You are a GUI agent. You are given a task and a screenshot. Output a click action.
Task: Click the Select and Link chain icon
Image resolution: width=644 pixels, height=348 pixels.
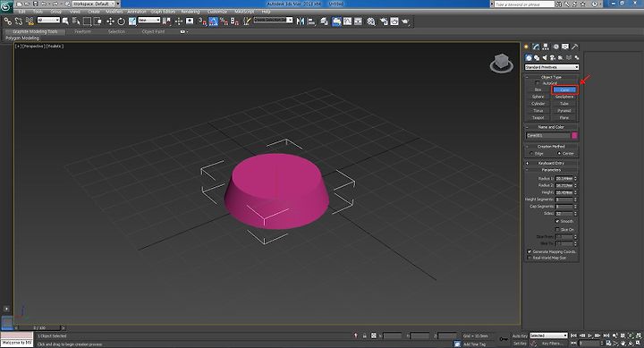pyautogui.click(x=8, y=21)
